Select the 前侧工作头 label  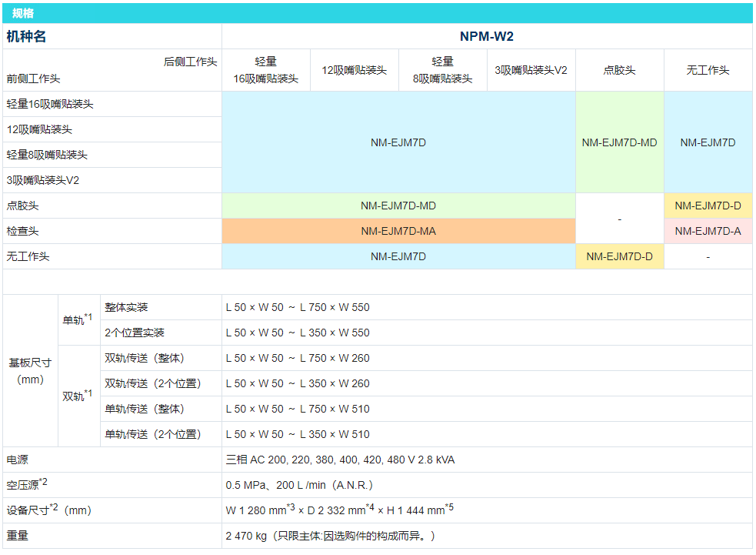click(x=33, y=79)
